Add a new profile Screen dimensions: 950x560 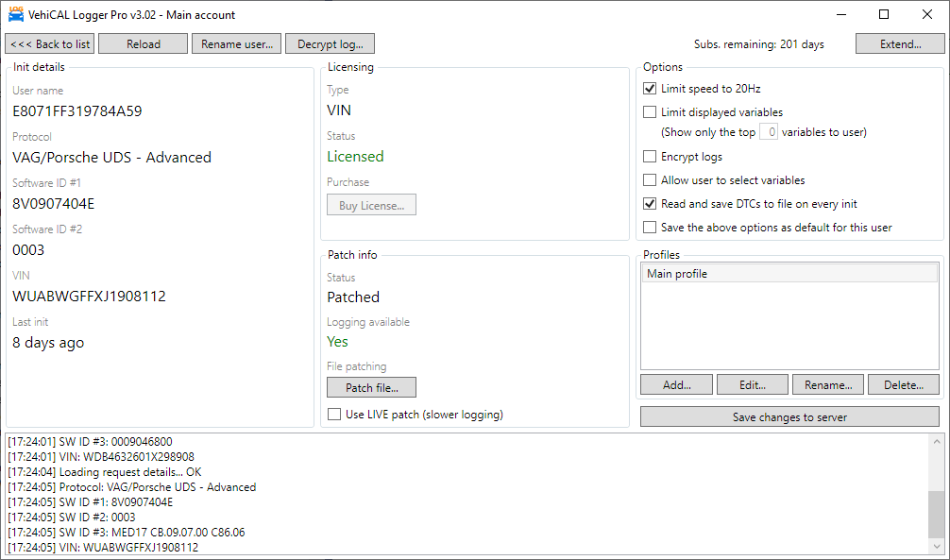(676, 385)
